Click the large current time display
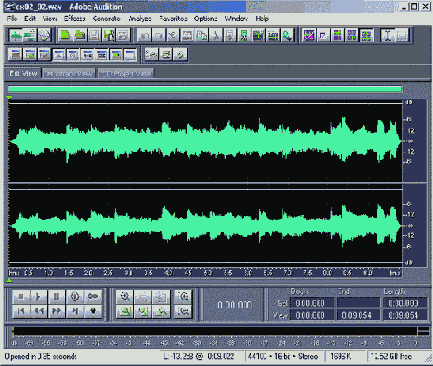The image size is (433, 366). pyautogui.click(x=234, y=305)
